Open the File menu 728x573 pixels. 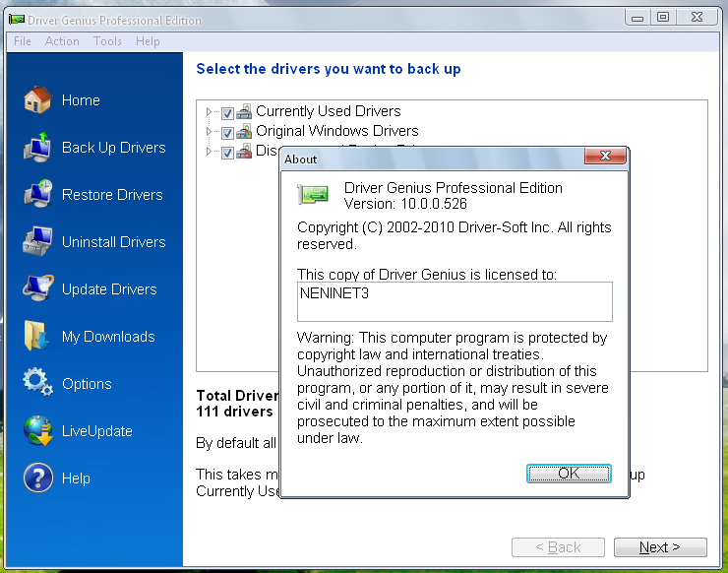[x=23, y=41]
